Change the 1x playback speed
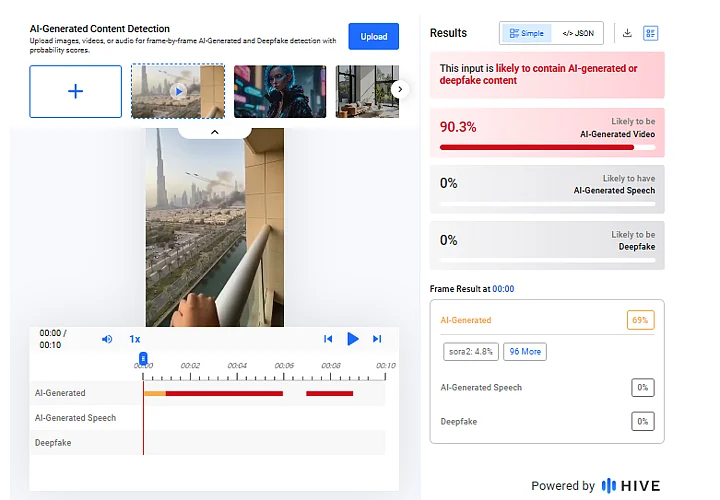Screen dimensions: 720x500 (x=135, y=339)
